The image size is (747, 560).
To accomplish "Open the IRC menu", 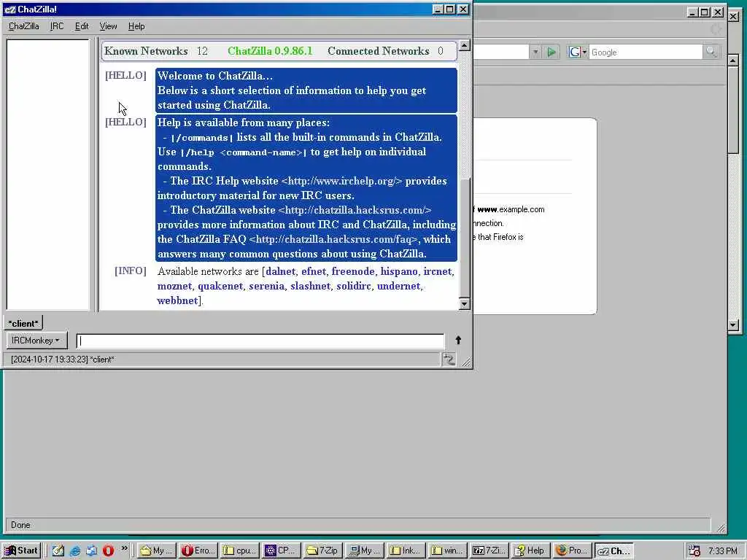I will point(57,26).
